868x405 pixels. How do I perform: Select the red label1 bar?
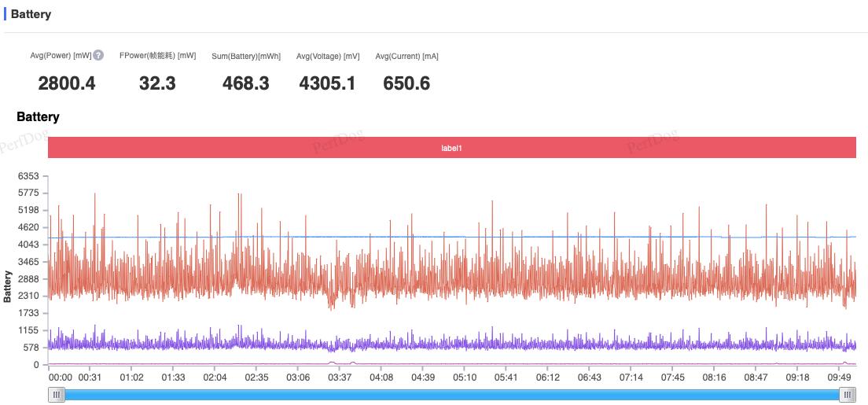point(452,148)
